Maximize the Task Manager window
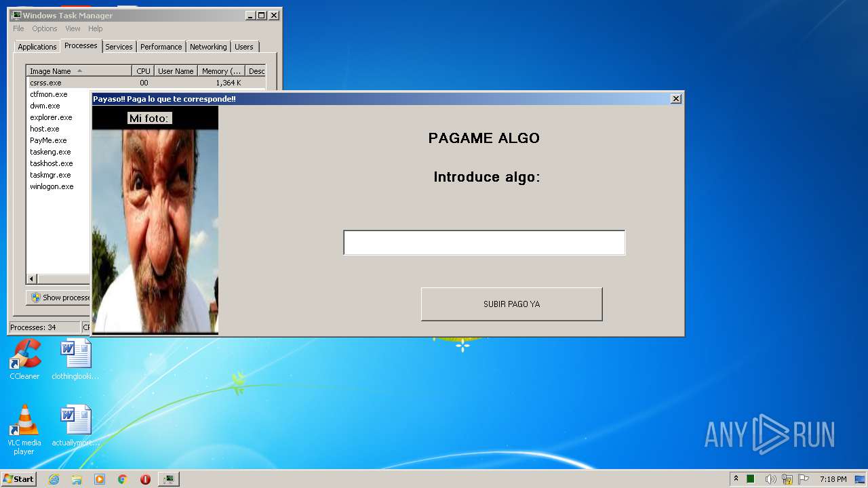Image resolution: width=868 pixels, height=488 pixels. point(262,15)
